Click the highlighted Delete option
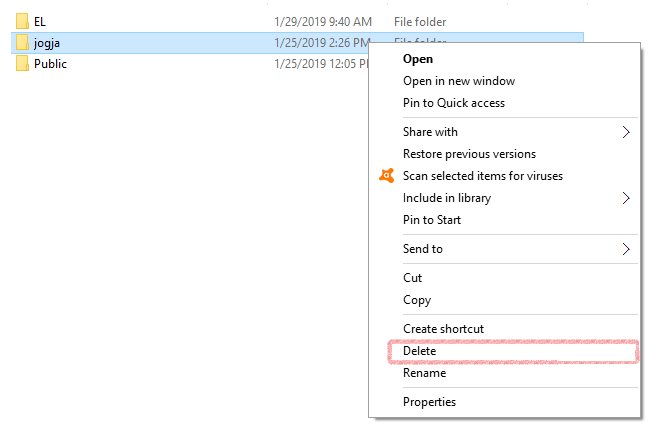 (x=513, y=351)
